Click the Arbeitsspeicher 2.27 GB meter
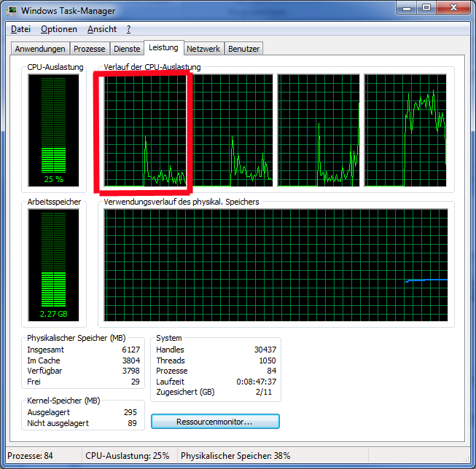 53,265
